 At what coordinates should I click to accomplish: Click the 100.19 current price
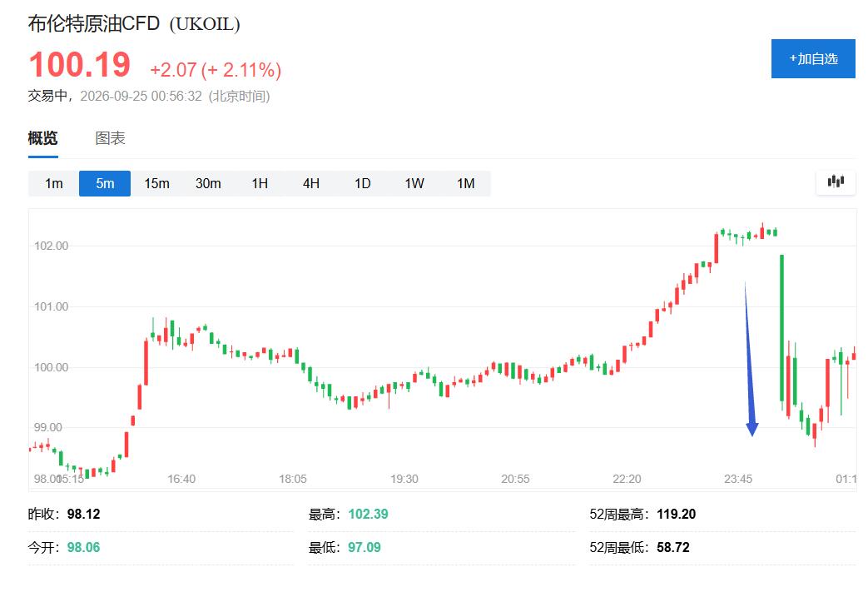click(x=80, y=65)
